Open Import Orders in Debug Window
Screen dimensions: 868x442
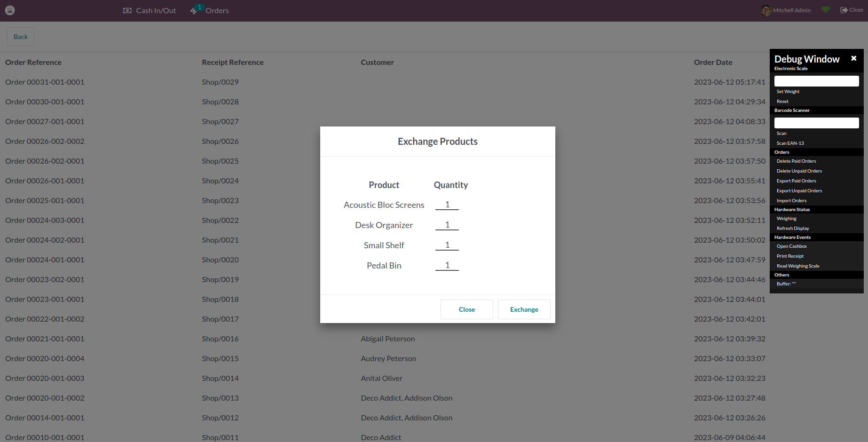(791, 200)
